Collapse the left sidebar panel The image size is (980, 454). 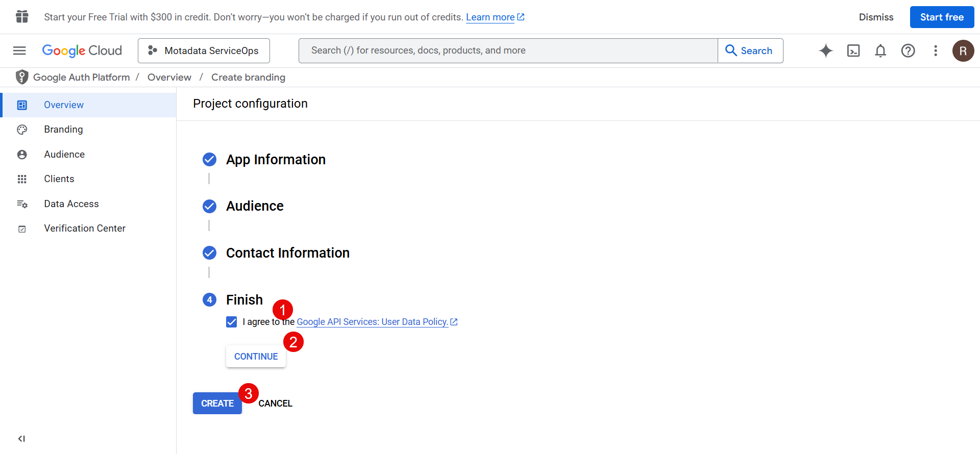tap(21, 439)
